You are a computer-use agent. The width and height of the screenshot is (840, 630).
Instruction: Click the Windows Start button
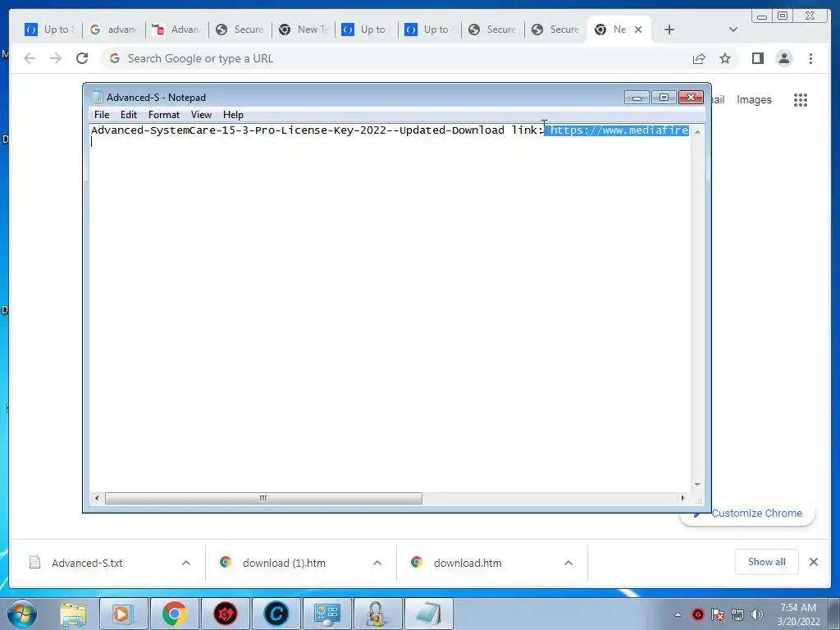coord(22,614)
